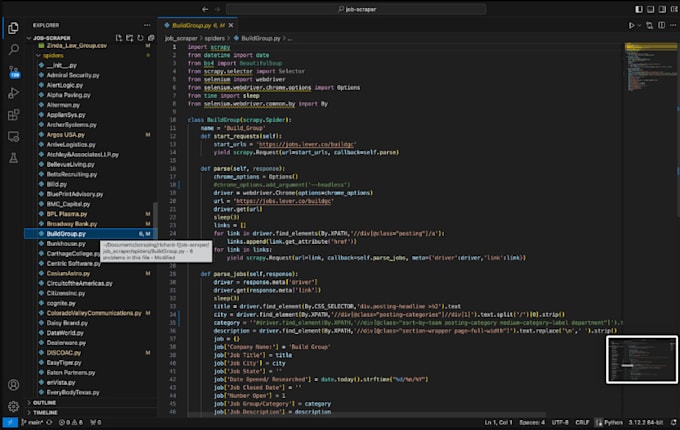
Task: Click spiders in breadcrumb path
Action: [x=215, y=38]
